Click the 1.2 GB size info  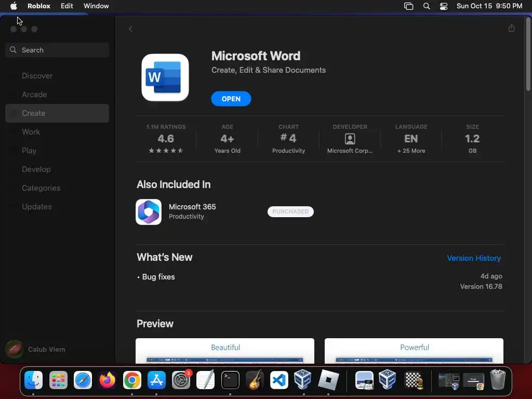click(x=472, y=139)
